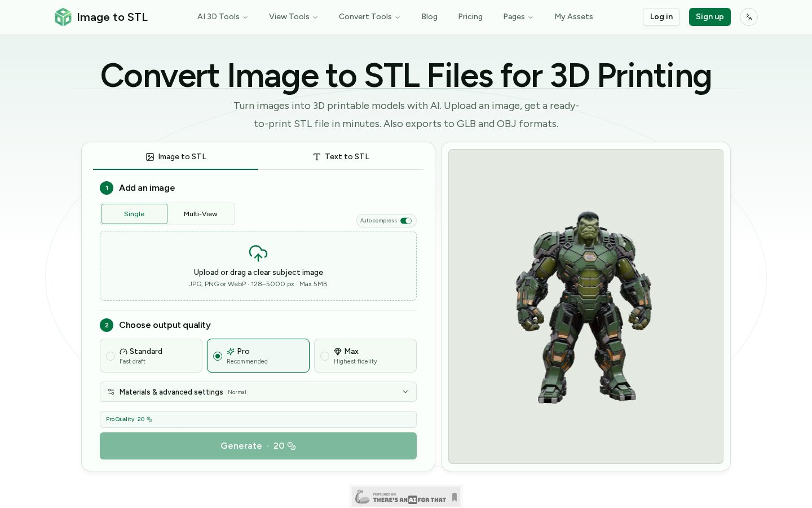Open the Convert Tools dropdown
This screenshot has width=812, height=508.
pyautogui.click(x=369, y=17)
